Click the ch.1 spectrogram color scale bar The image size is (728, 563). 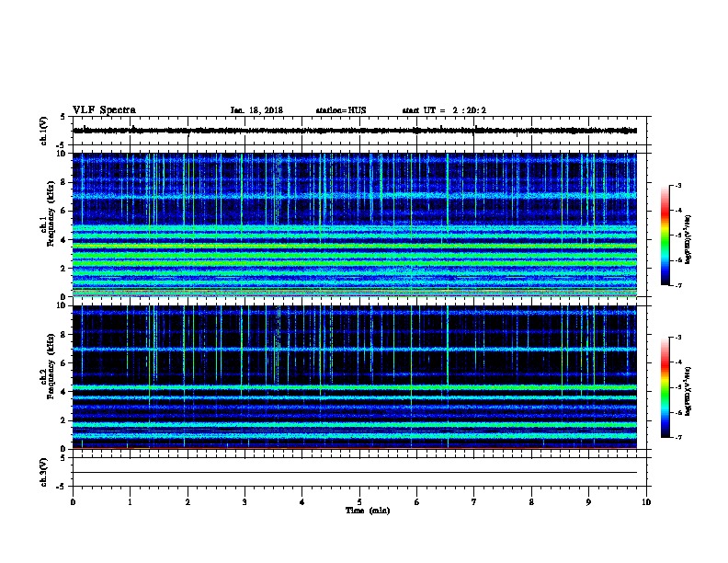click(665, 236)
